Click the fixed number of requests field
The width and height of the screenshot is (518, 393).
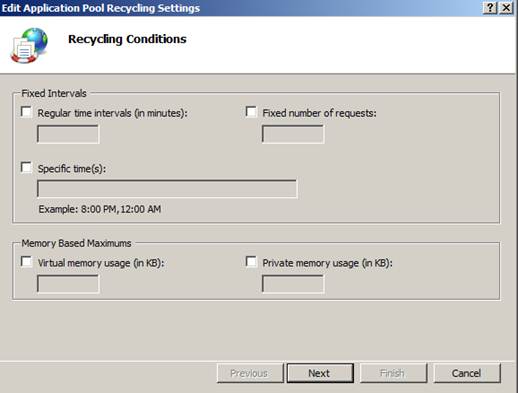293,134
